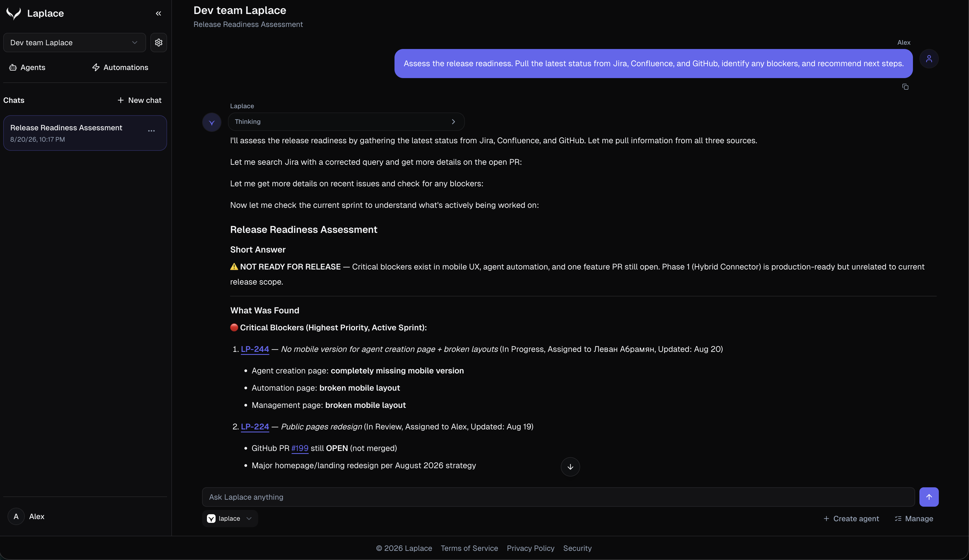Screen dimensions: 969x560
Task: Open the LP-244 issue link
Action: coord(255,349)
